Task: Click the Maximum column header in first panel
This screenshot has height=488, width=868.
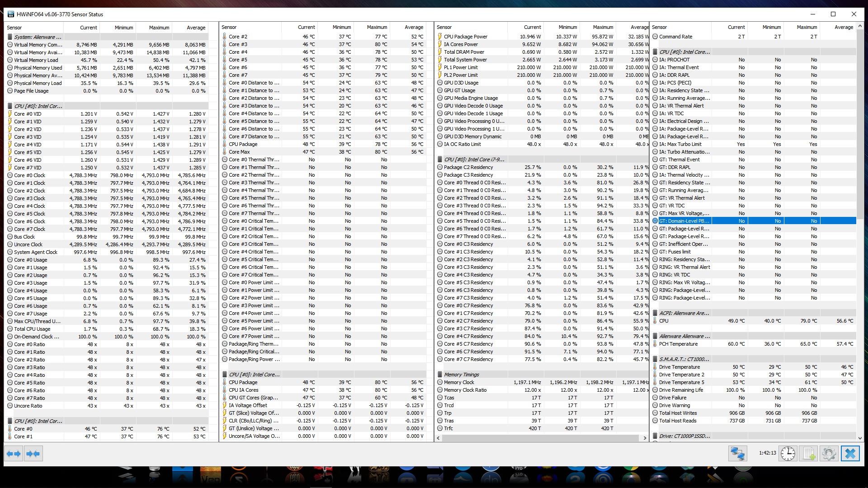Action: coord(159,28)
